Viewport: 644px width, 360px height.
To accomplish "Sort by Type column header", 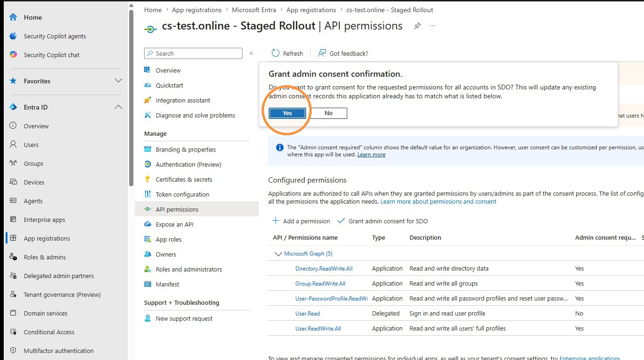I will [x=379, y=238].
